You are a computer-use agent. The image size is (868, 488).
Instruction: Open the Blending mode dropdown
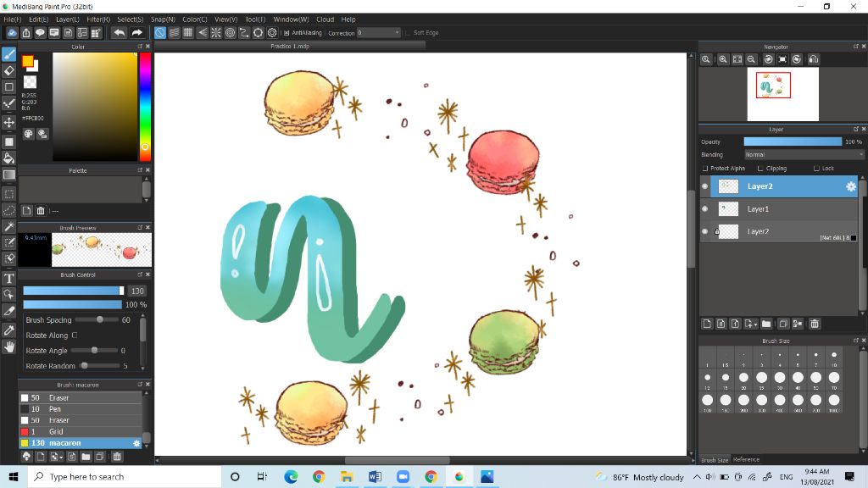[804, 155]
